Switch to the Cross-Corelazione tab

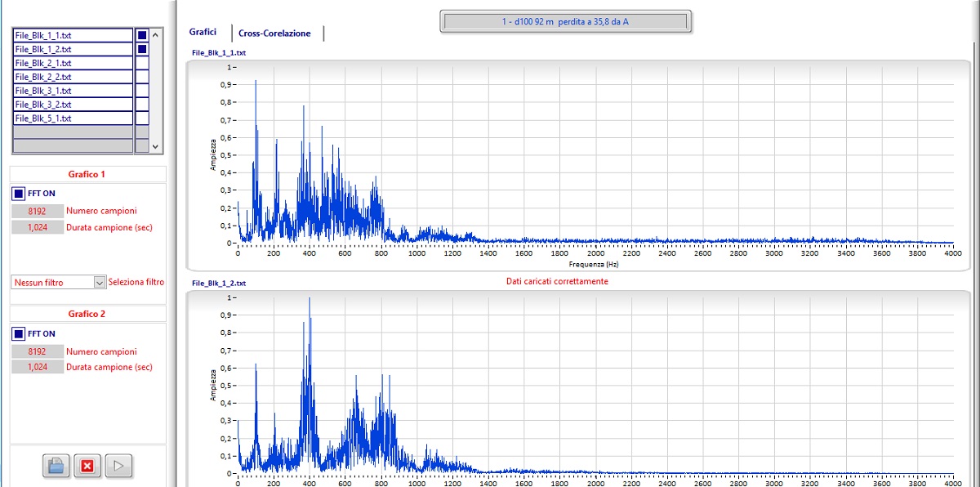pyautogui.click(x=274, y=34)
